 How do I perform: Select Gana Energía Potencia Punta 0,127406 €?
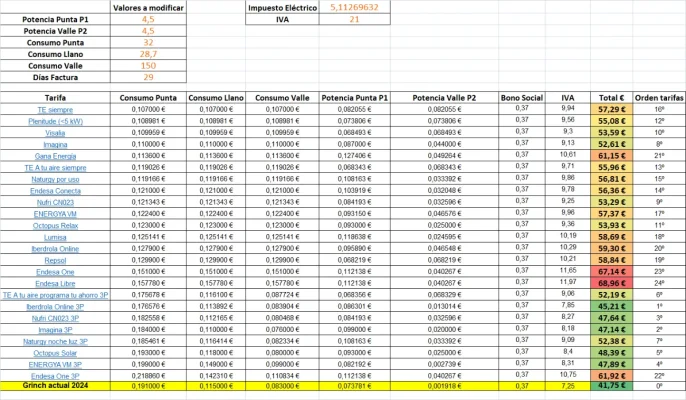[354, 156]
